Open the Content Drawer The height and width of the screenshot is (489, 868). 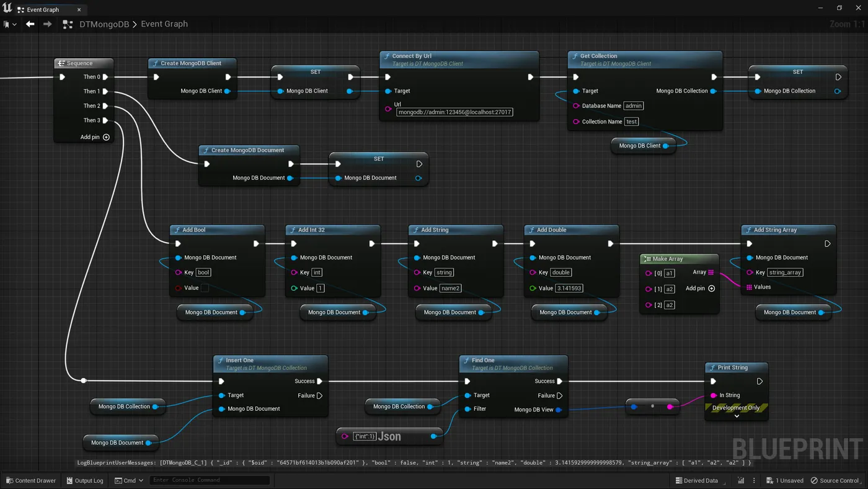(31, 480)
